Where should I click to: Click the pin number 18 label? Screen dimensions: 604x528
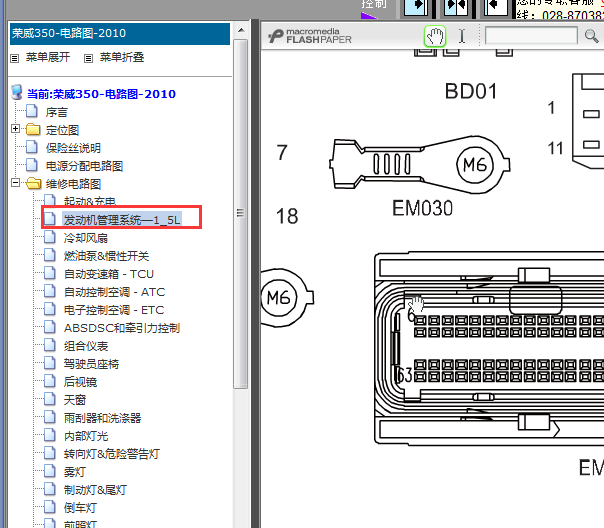(287, 216)
